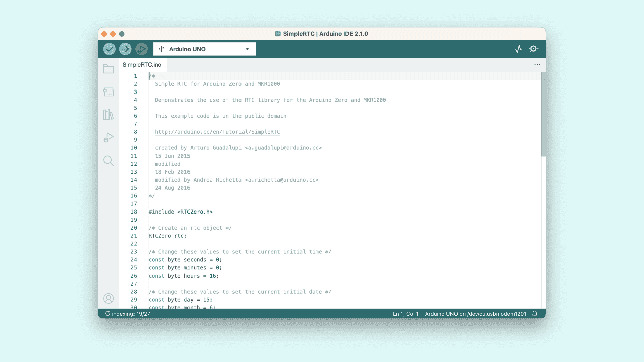Open the Boards Manager sidebar panel
Viewport: 644px width, 362px height.
click(108, 92)
